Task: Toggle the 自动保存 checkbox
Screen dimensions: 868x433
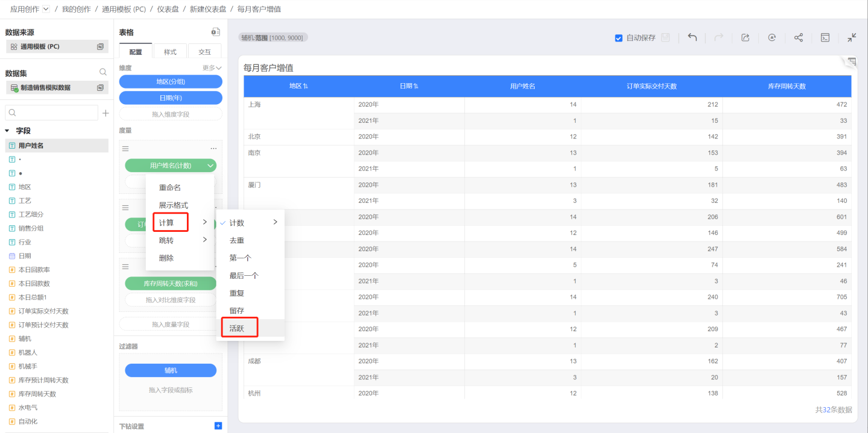Action: click(618, 38)
